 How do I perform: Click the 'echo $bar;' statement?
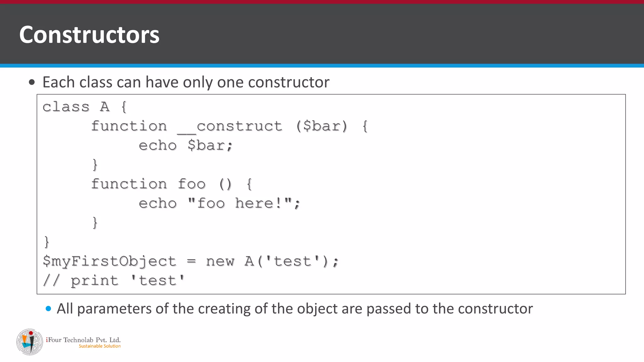[x=186, y=145]
